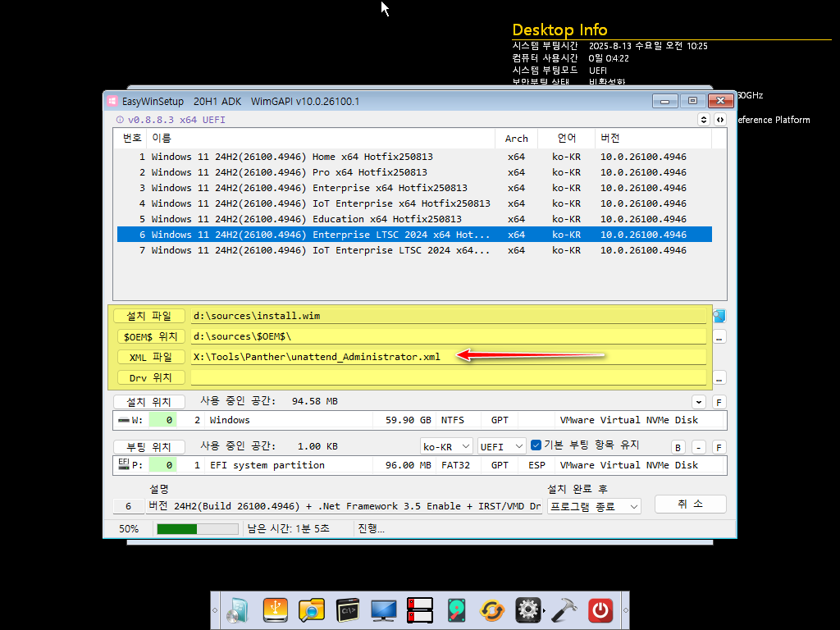Image resolution: width=840 pixels, height=630 pixels.
Task: Select row 4 IoT Enterprise x64 Hotfix250813
Action: point(414,203)
